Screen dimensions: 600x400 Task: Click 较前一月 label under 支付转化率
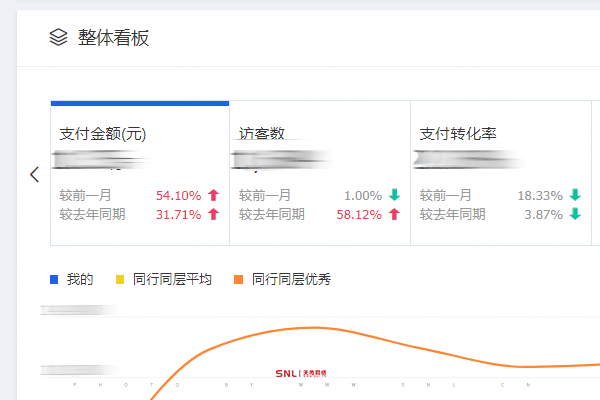point(446,196)
